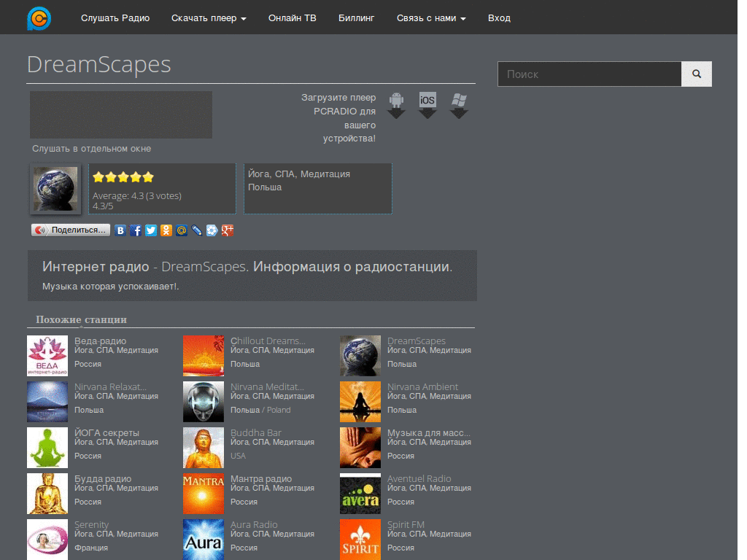Viewport: 747px width, 560px height.
Task: Go to the Онлайн ТВ page
Action: click(292, 18)
